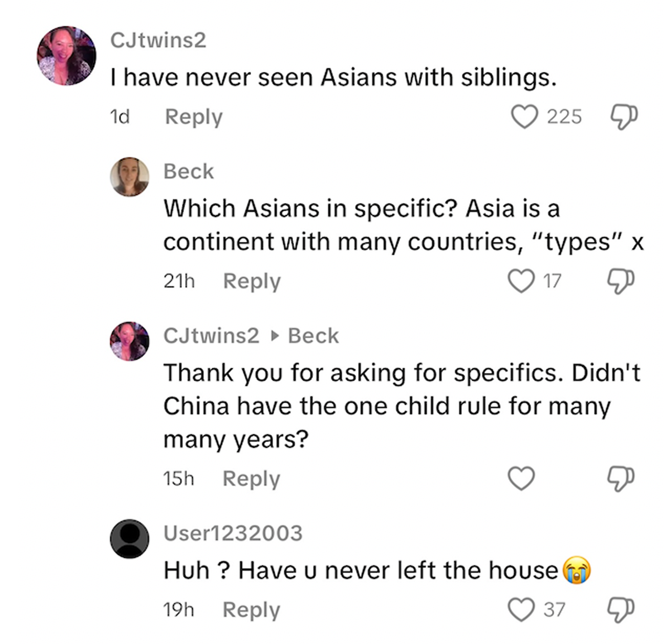Viewport: 669px width, 644px height.
Task: Reply to CJtwins2's top comment posted 1d ago
Action: (x=193, y=116)
